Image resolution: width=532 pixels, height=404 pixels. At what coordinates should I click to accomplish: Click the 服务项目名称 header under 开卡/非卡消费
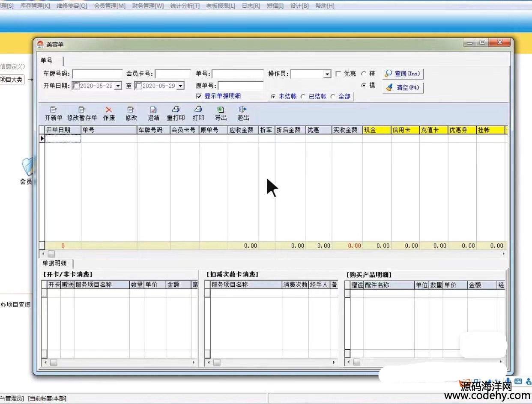pyautogui.click(x=102, y=285)
